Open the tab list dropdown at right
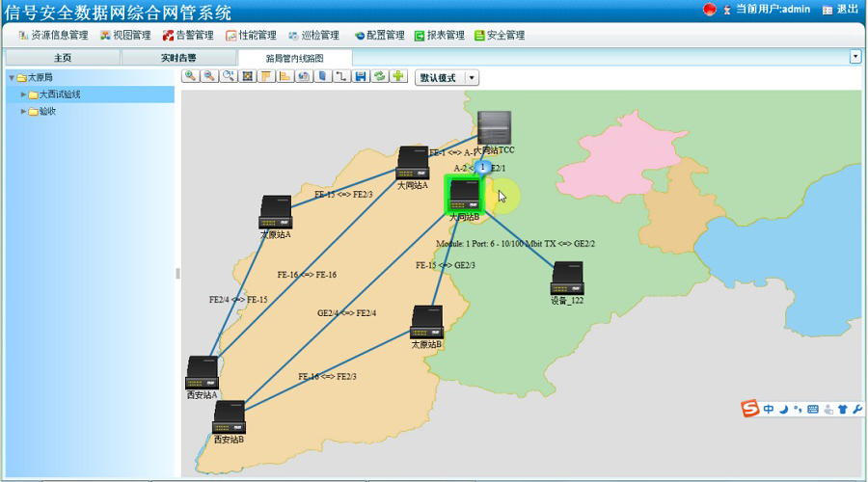 (x=854, y=57)
